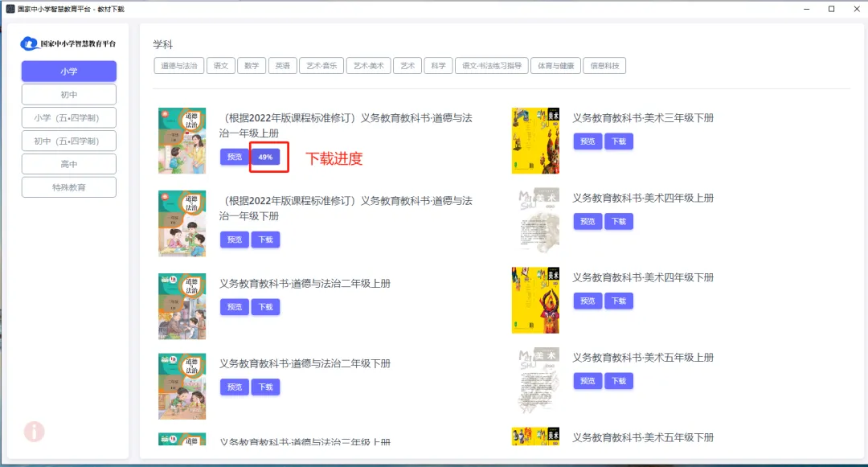
Task: Filter by subject 道德与法治
Action: pos(178,66)
